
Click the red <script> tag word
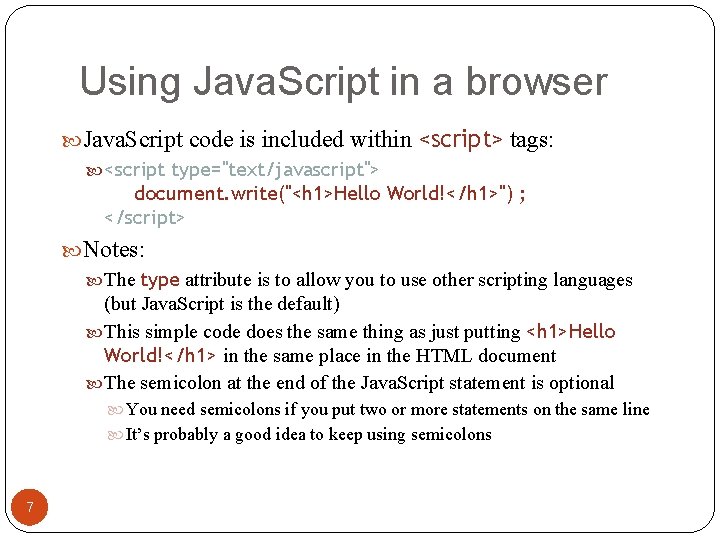coord(461,140)
